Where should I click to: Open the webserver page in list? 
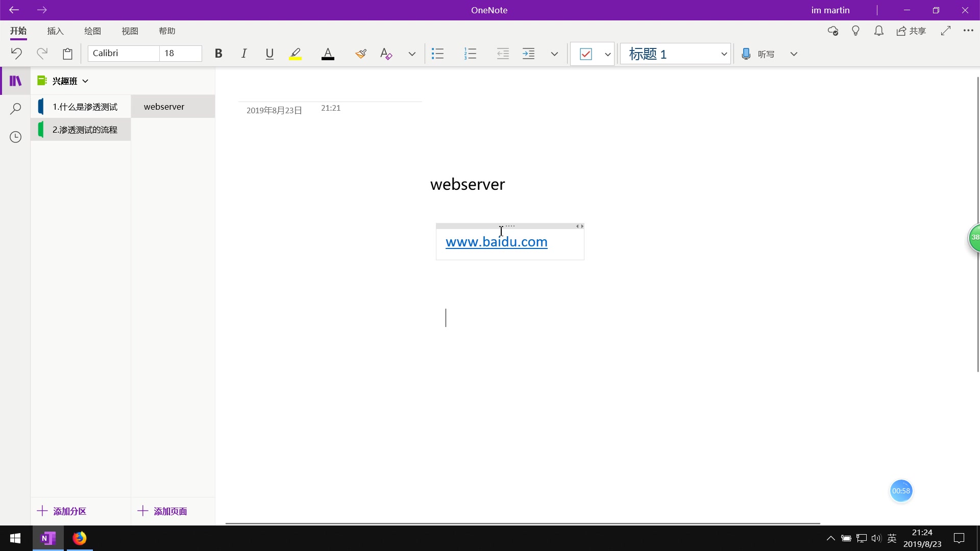click(x=173, y=106)
